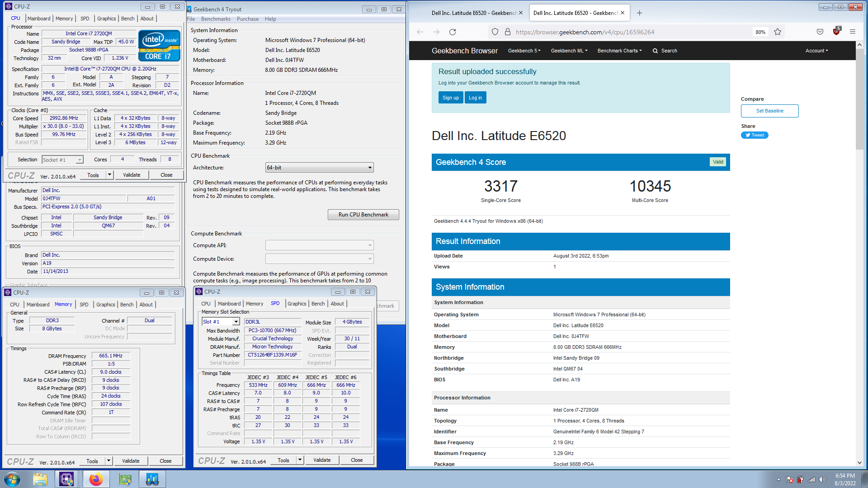This screenshot has width=868, height=488.
Task: Go back using Firefox's back arrow
Action: pos(420,32)
